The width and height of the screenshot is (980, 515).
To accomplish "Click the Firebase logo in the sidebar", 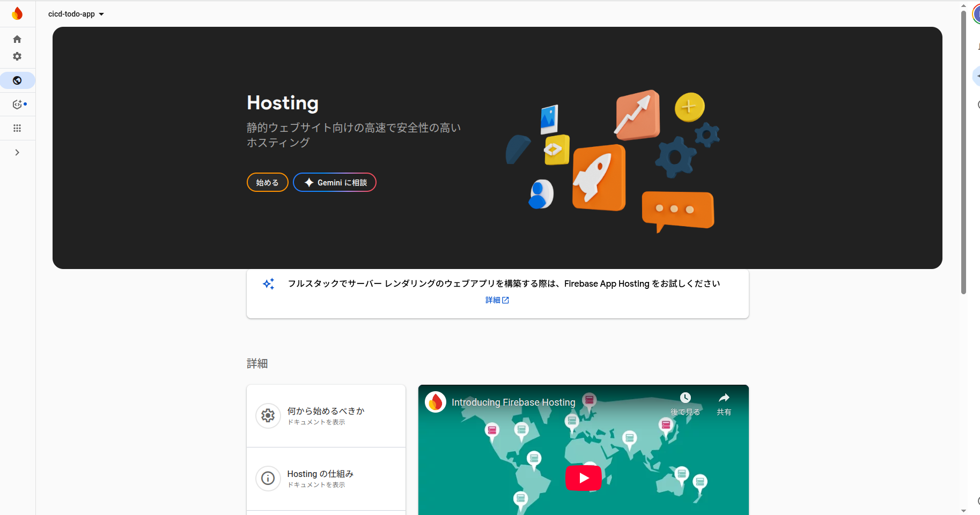I will click(17, 13).
